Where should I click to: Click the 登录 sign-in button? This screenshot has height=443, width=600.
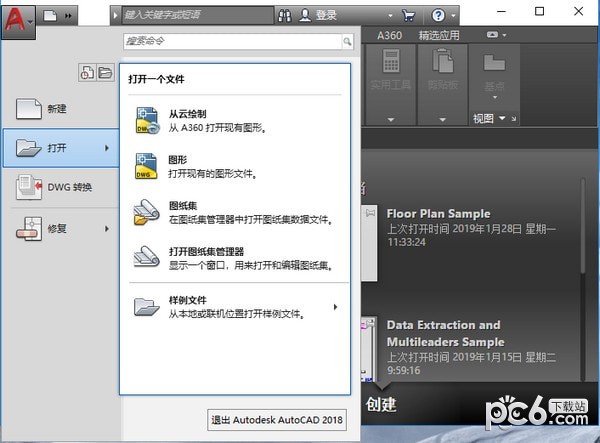[x=325, y=16]
